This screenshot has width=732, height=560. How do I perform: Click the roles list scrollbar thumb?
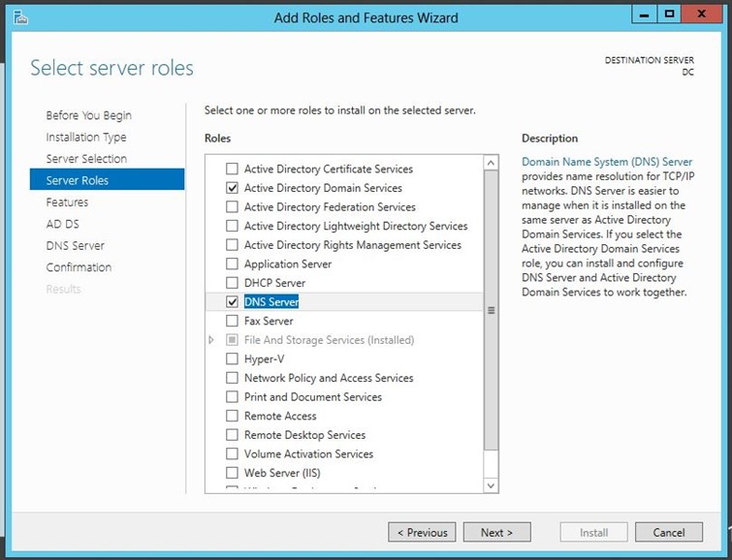coord(491,310)
